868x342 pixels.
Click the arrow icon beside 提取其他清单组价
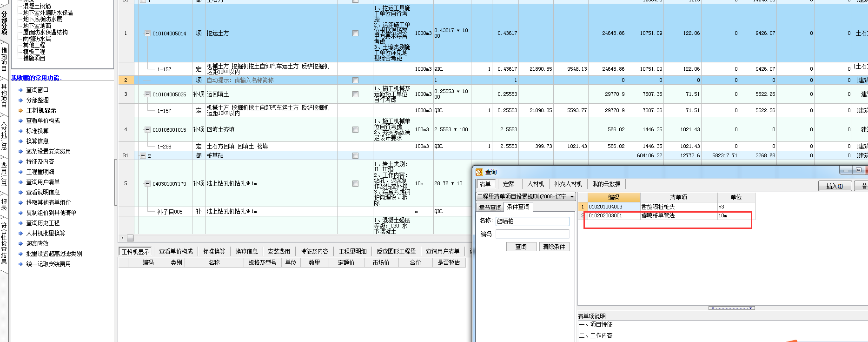pos(20,203)
